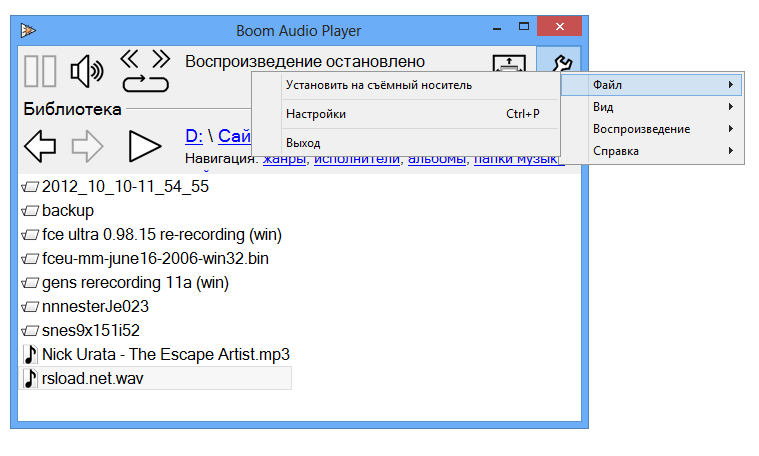
Task: Toggle the repeat loop icon
Action: pos(145,84)
